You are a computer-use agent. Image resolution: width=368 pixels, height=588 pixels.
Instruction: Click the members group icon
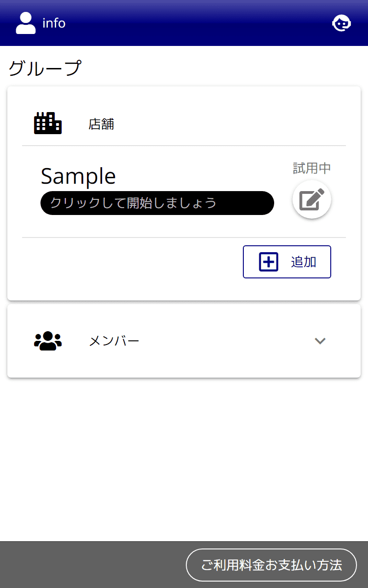click(48, 341)
